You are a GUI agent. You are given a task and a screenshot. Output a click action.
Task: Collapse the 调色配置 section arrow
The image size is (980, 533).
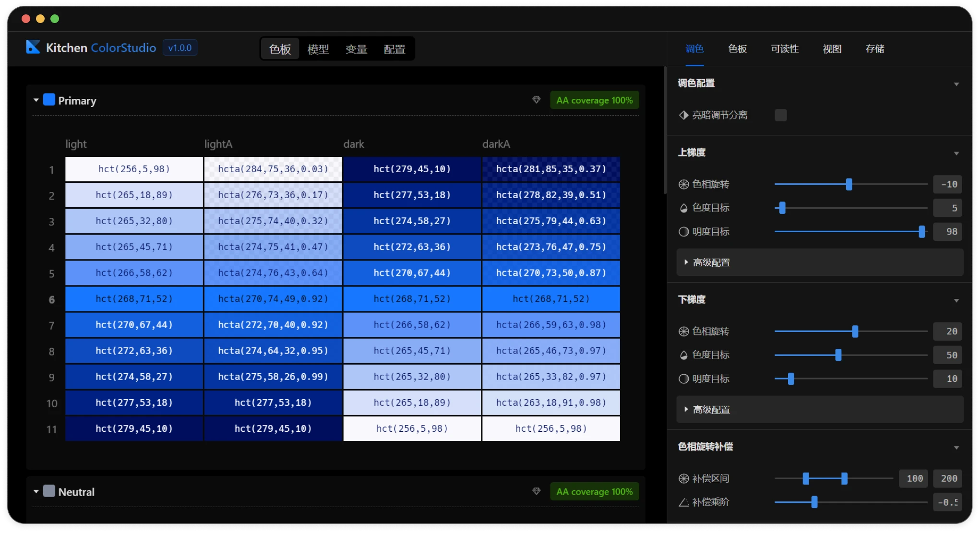(x=956, y=84)
